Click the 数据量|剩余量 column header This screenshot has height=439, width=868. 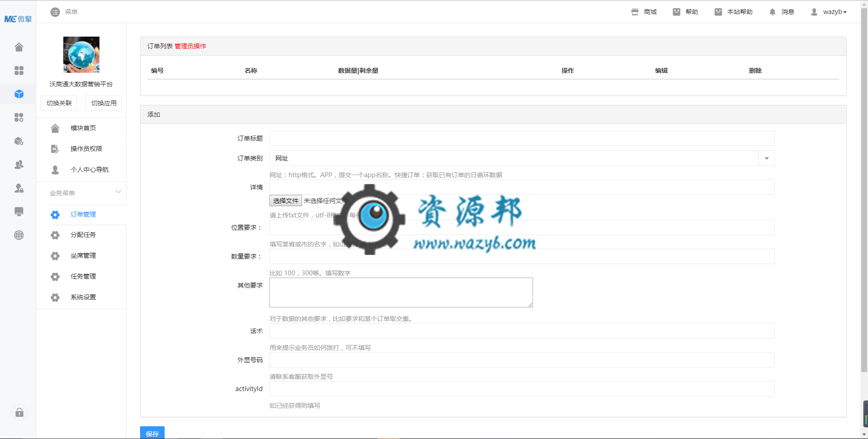tap(358, 71)
